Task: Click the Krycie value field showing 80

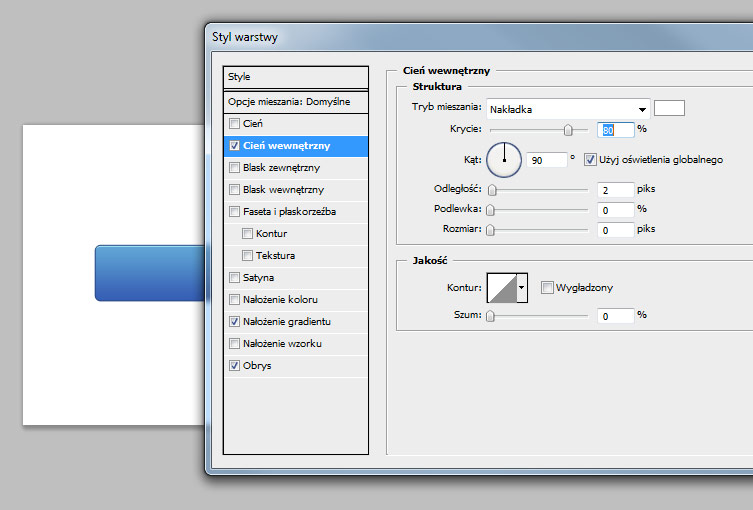Action: pyautogui.click(x=616, y=130)
